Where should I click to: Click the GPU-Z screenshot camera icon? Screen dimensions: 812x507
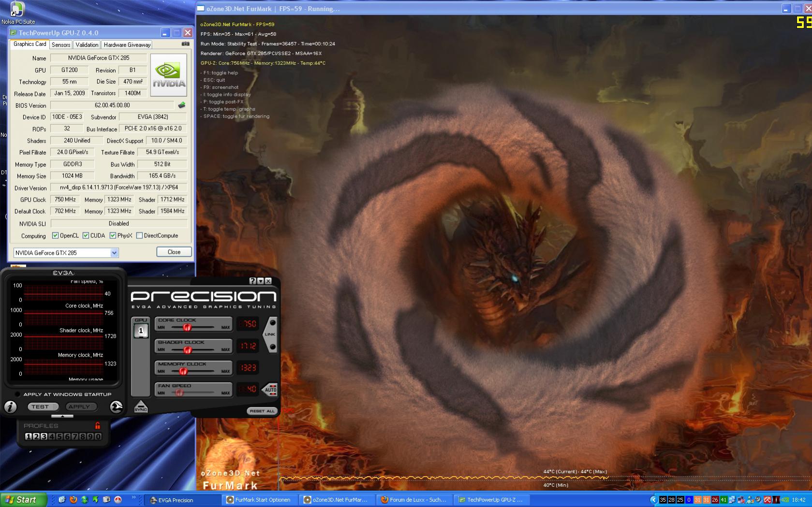click(185, 44)
